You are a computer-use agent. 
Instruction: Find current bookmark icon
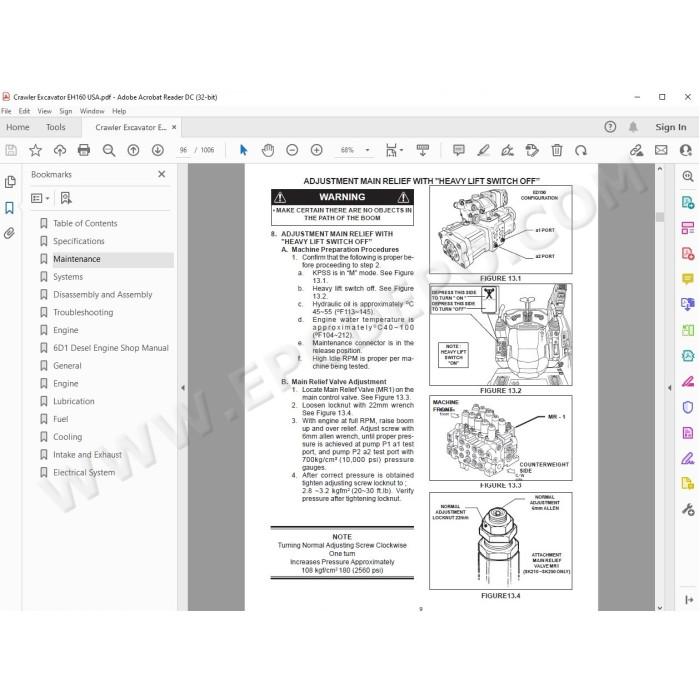[66, 198]
